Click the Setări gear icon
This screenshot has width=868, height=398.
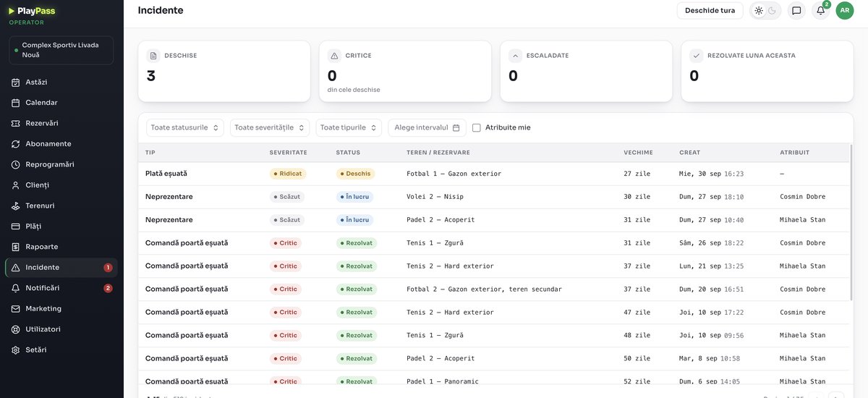[16, 350]
